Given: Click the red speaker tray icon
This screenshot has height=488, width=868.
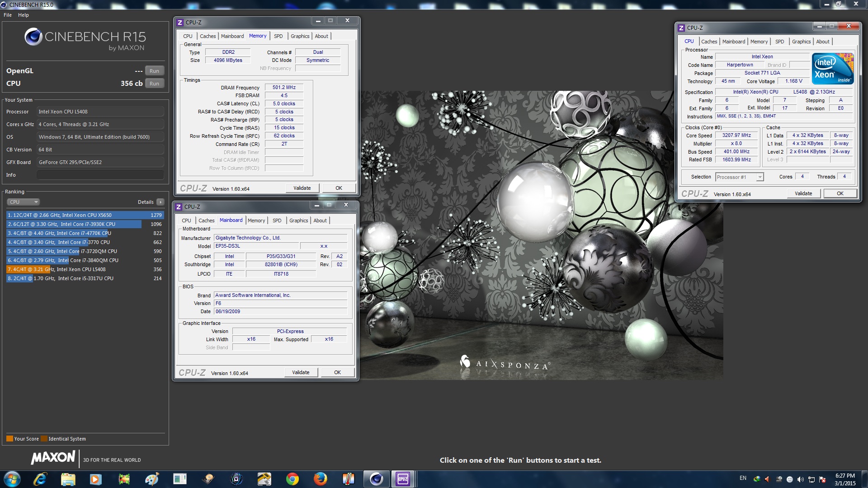Looking at the screenshot, I should 767,479.
